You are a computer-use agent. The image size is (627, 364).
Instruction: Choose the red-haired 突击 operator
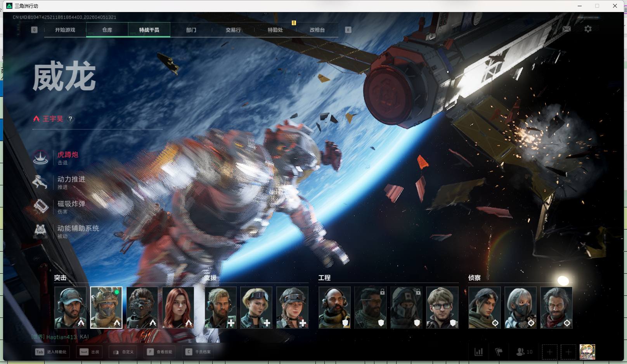tap(178, 307)
